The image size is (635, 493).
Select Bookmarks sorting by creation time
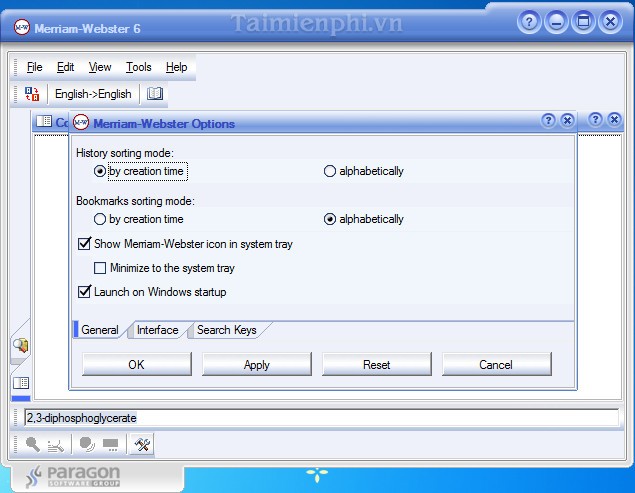click(139, 219)
